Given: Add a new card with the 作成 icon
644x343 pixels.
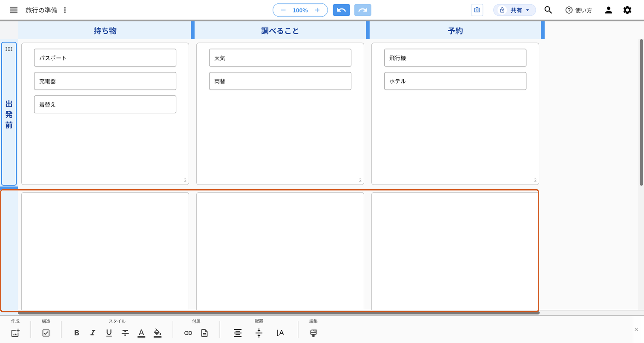Looking at the screenshot, I should pos(15,333).
